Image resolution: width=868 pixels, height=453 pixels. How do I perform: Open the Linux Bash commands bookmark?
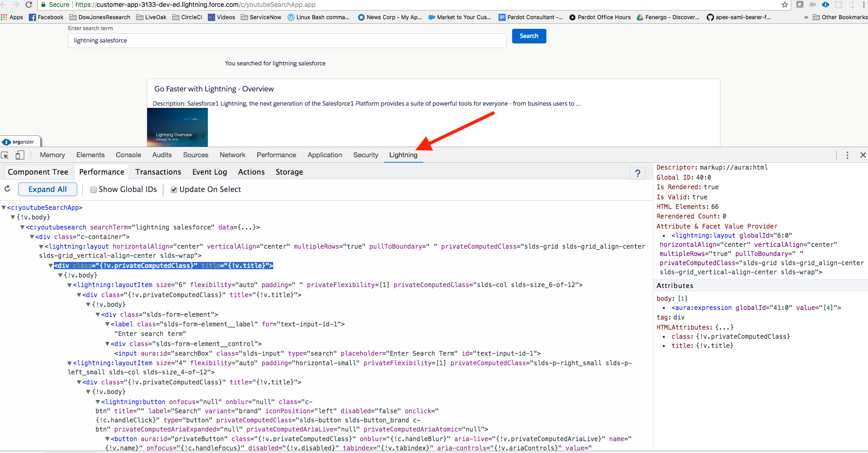pos(318,17)
